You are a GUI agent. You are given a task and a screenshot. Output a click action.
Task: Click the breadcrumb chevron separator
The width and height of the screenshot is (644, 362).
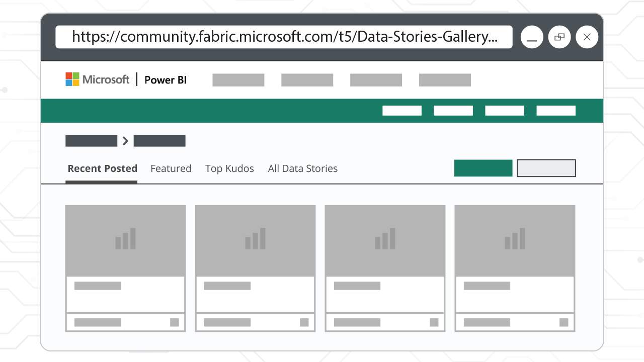pyautogui.click(x=125, y=141)
